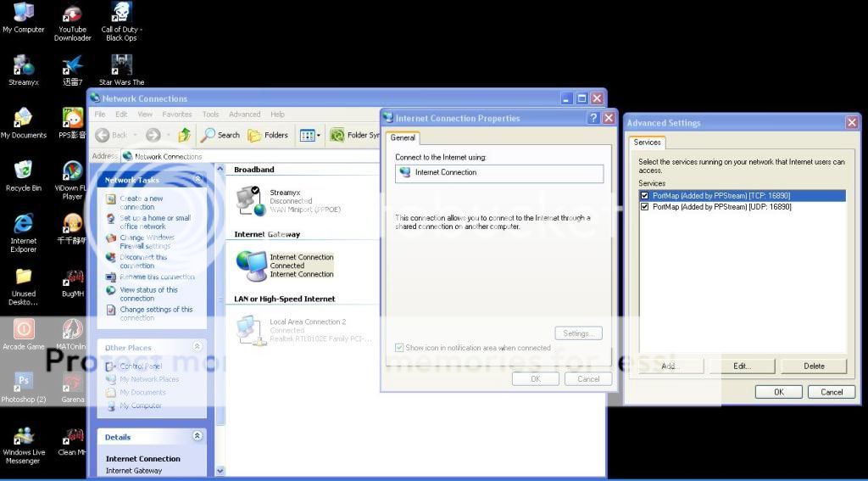868x481 pixels.
Task: Open the Folders toolbar button
Action: [268, 135]
